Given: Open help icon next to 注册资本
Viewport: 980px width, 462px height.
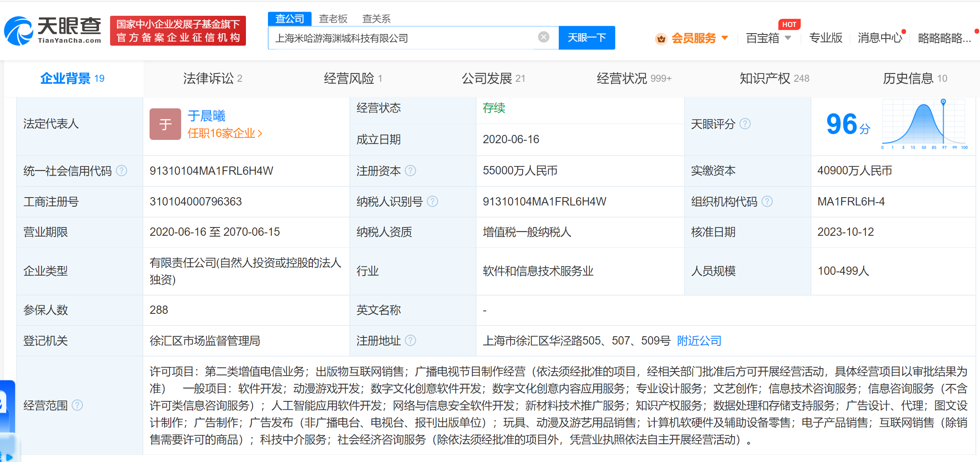Looking at the screenshot, I should pos(410,171).
